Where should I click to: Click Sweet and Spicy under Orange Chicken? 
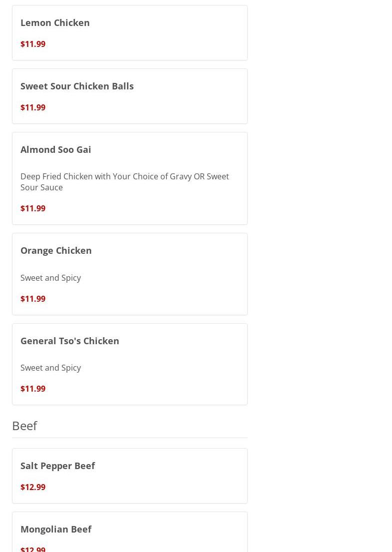50,278
